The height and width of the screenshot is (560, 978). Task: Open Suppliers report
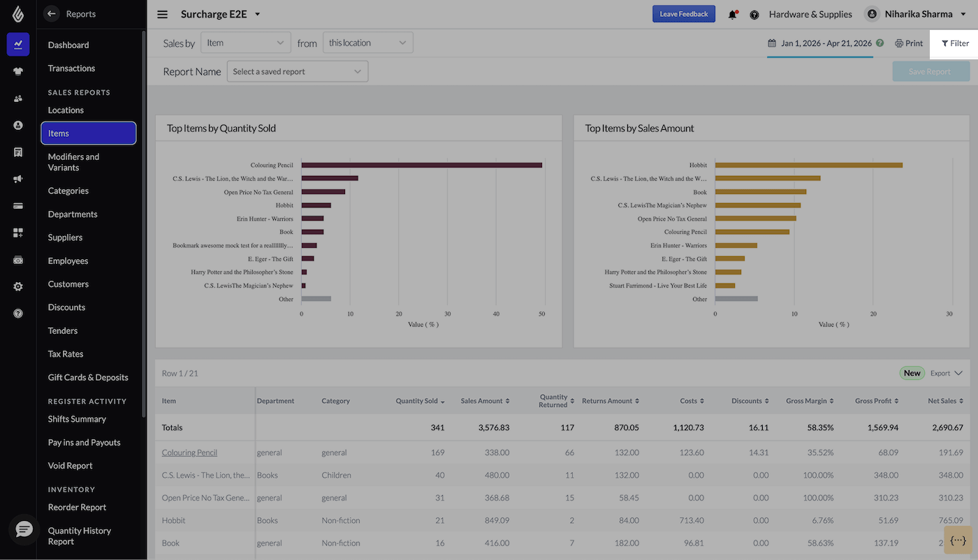pyautogui.click(x=65, y=237)
